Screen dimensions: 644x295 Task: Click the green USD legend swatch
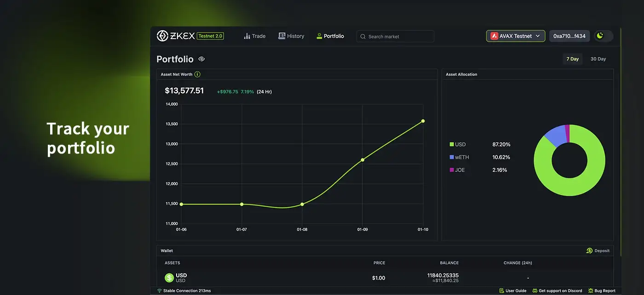coord(452,145)
